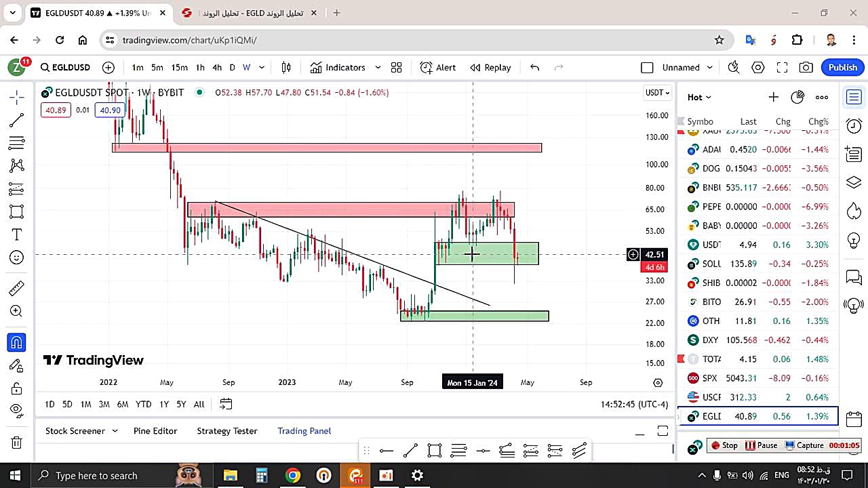Maximize the bottom panel
Image resolution: width=868 pixels, height=488 pixels.
(663, 431)
